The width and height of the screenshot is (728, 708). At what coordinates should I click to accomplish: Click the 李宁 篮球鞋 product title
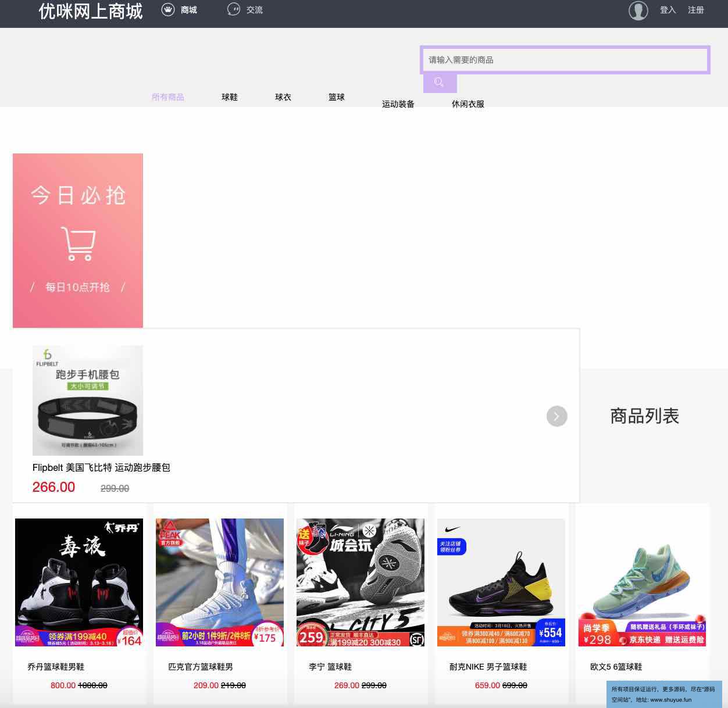coord(330,667)
